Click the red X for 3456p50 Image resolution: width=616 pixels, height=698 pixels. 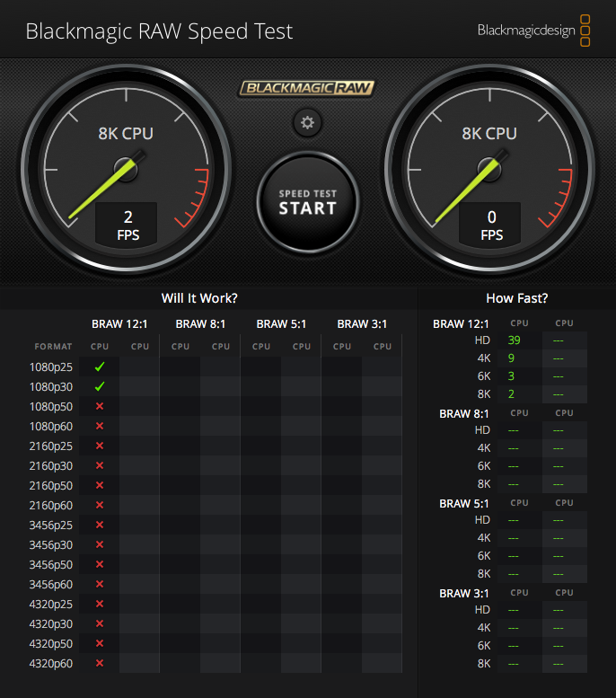pos(100,564)
